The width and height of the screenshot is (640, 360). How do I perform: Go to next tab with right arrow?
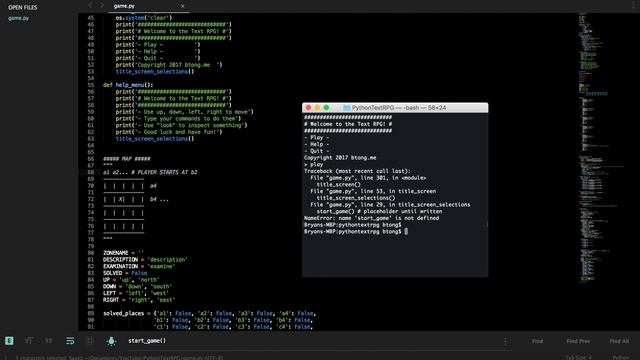[101, 5]
